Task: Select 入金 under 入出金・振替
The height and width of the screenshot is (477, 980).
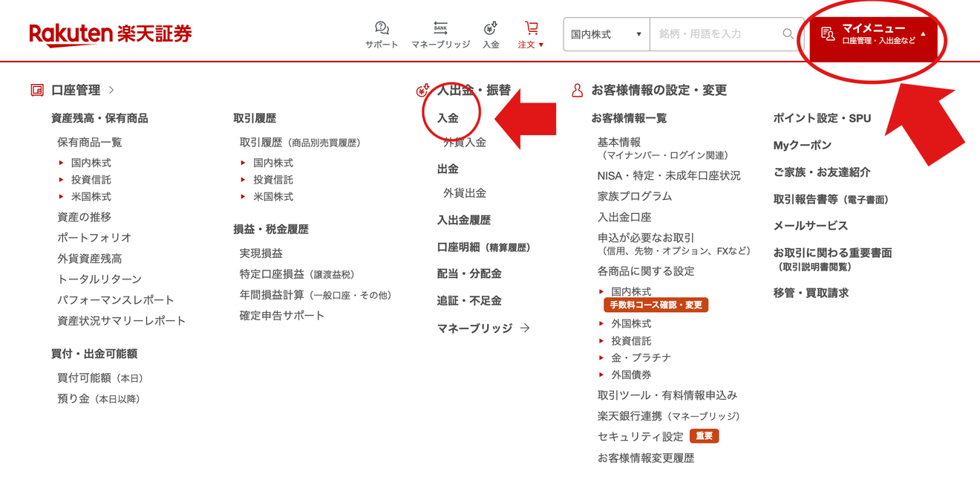Action: coord(448,118)
